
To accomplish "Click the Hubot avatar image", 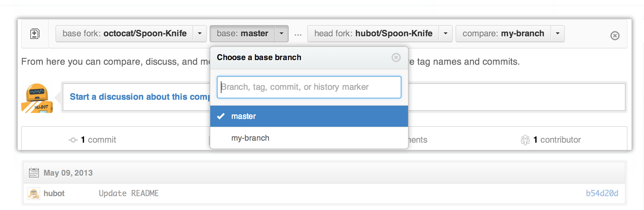I will (x=37, y=98).
